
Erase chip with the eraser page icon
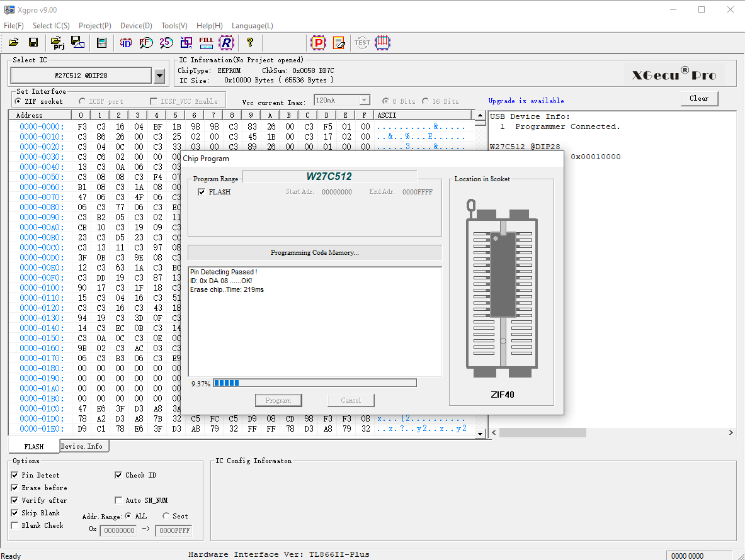click(x=339, y=43)
